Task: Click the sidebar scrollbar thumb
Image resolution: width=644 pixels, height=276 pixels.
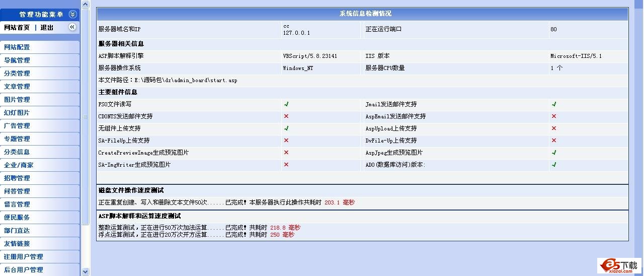Action: point(85,116)
